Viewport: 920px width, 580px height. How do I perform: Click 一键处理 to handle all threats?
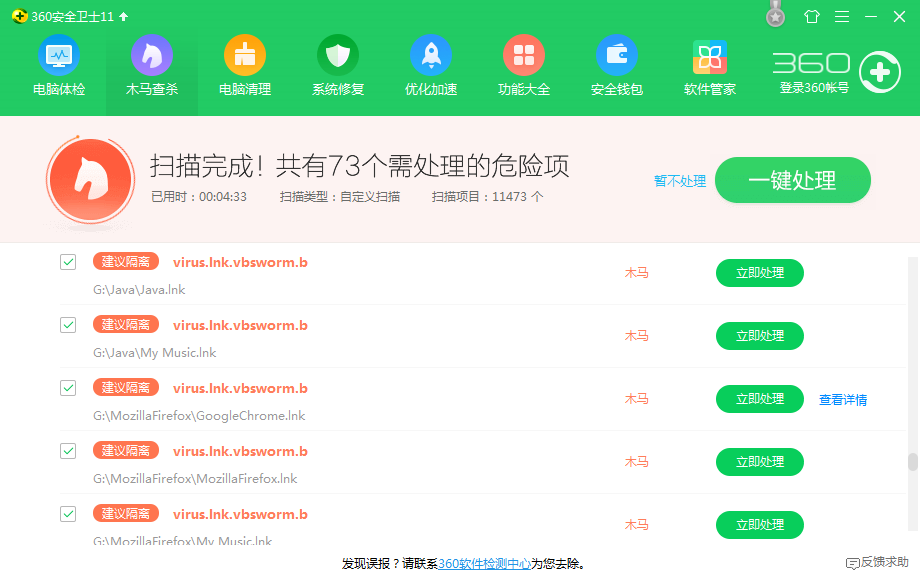(792, 180)
